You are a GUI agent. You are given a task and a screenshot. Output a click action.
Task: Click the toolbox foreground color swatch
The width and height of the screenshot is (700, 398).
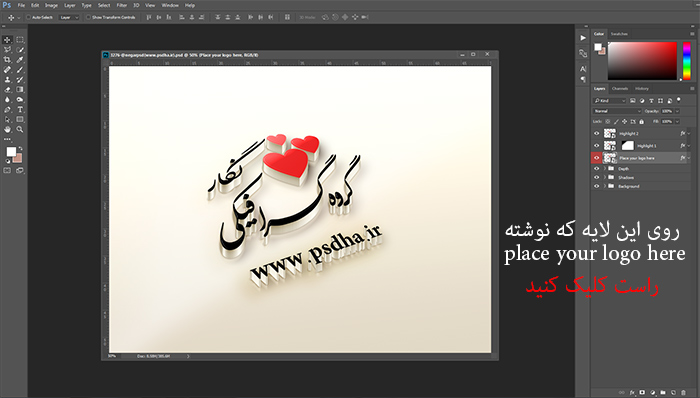pyautogui.click(x=11, y=152)
